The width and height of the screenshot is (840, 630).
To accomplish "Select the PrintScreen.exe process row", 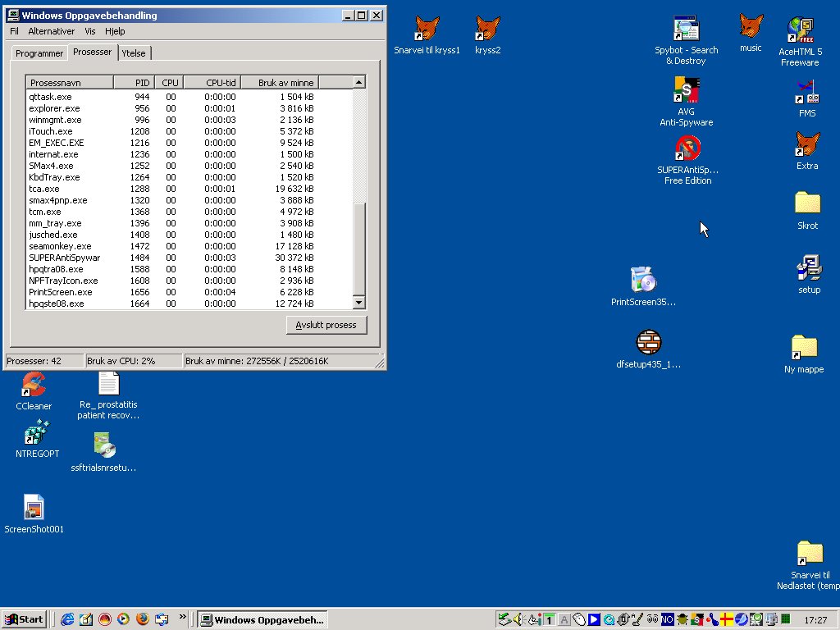I will tap(189, 292).
